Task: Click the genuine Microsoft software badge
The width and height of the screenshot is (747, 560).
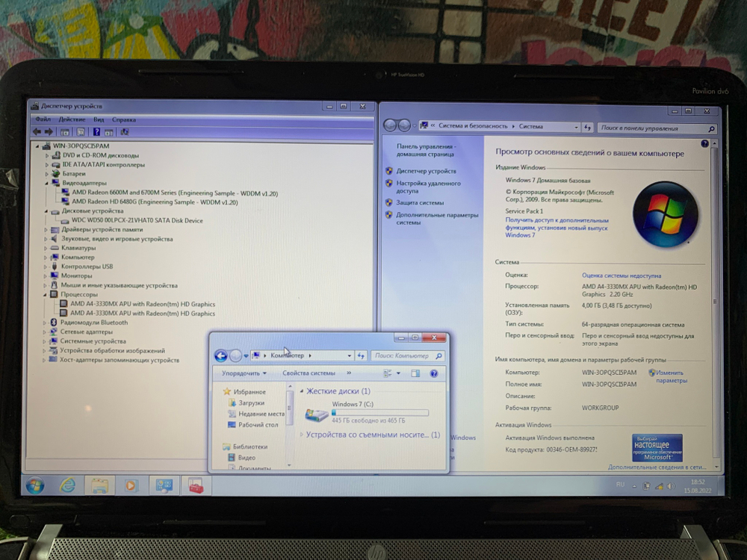Action: tap(657, 447)
